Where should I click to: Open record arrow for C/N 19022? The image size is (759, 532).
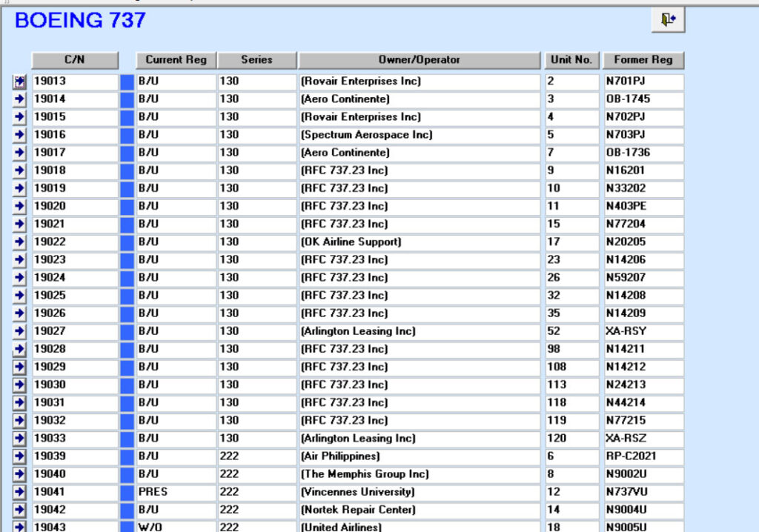(x=20, y=242)
